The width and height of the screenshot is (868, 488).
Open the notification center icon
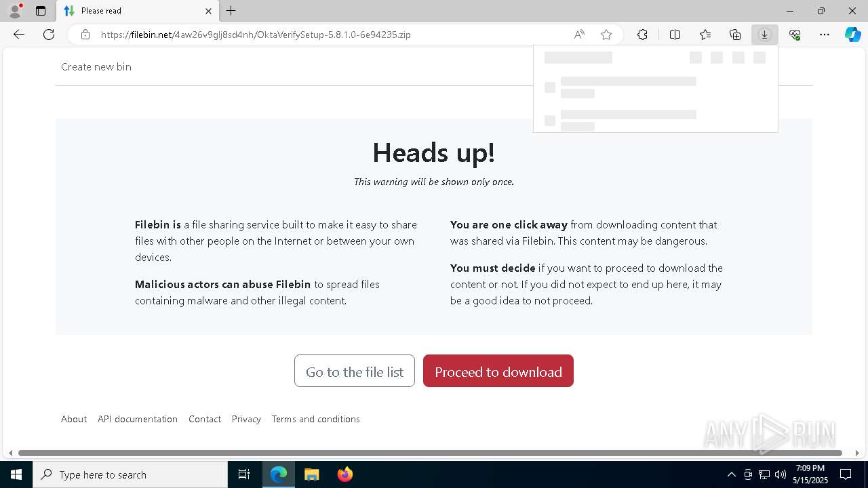846,474
